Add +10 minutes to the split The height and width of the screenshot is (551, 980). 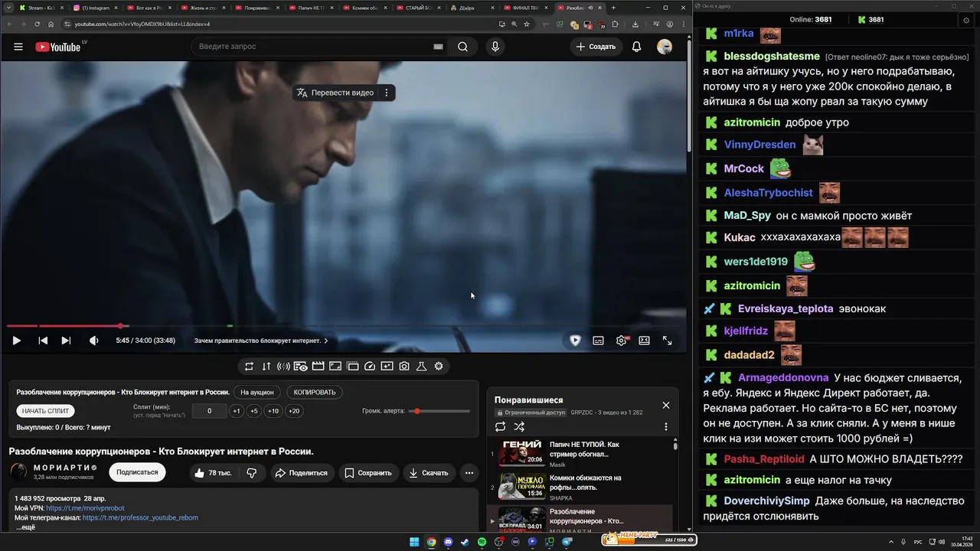[x=273, y=411]
